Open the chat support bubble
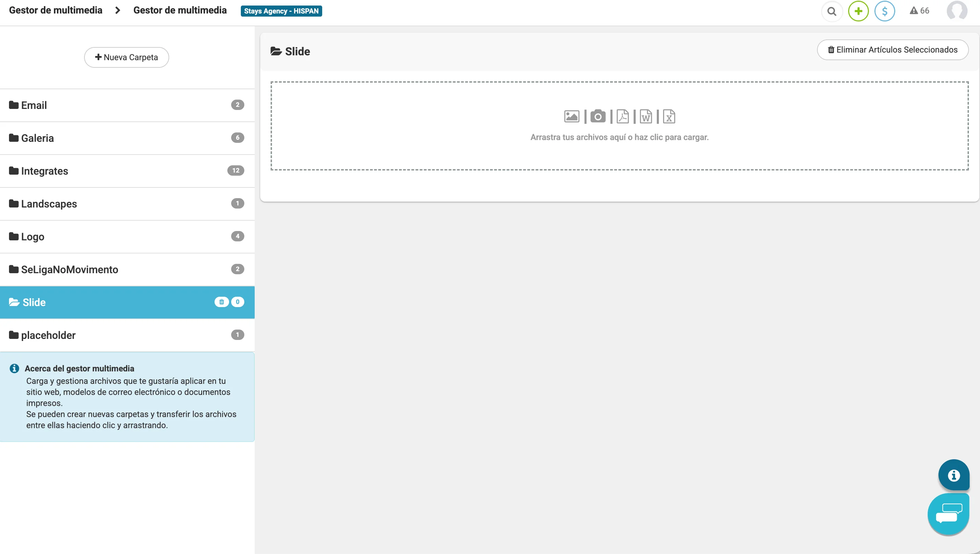 click(x=948, y=514)
